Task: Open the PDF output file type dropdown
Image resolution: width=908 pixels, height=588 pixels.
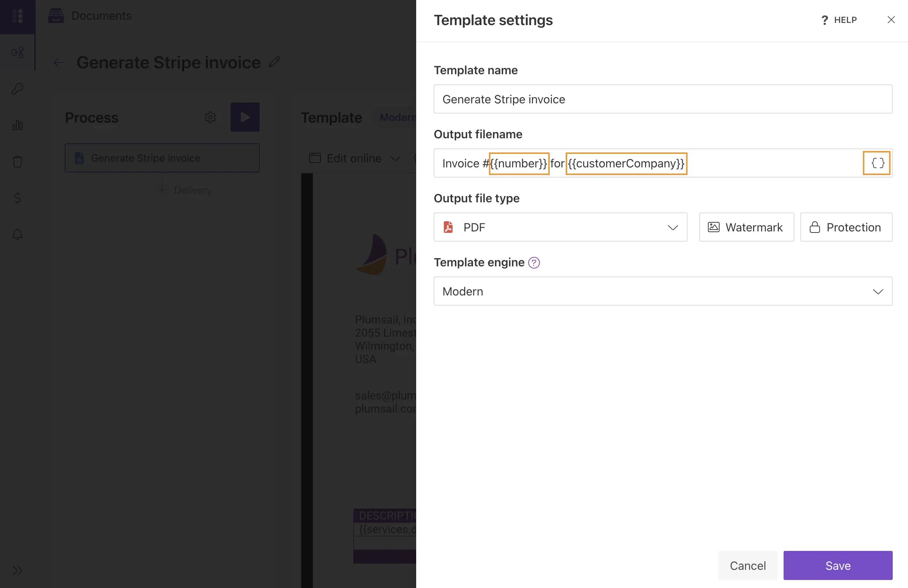Action: [x=561, y=227]
